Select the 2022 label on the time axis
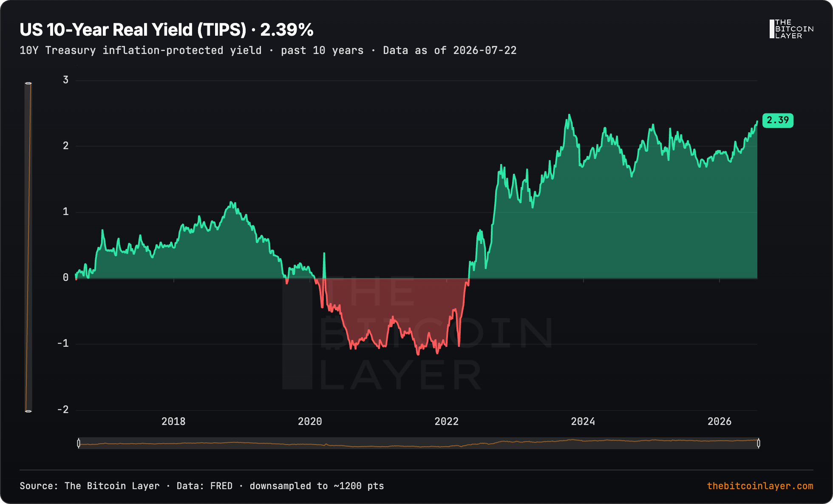833x504 pixels. click(x=446, y=421)
